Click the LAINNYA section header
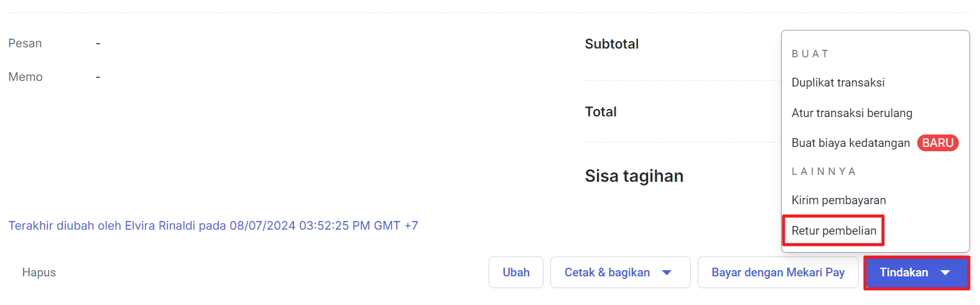The image size is (980, 305). (x=823, y=172)
